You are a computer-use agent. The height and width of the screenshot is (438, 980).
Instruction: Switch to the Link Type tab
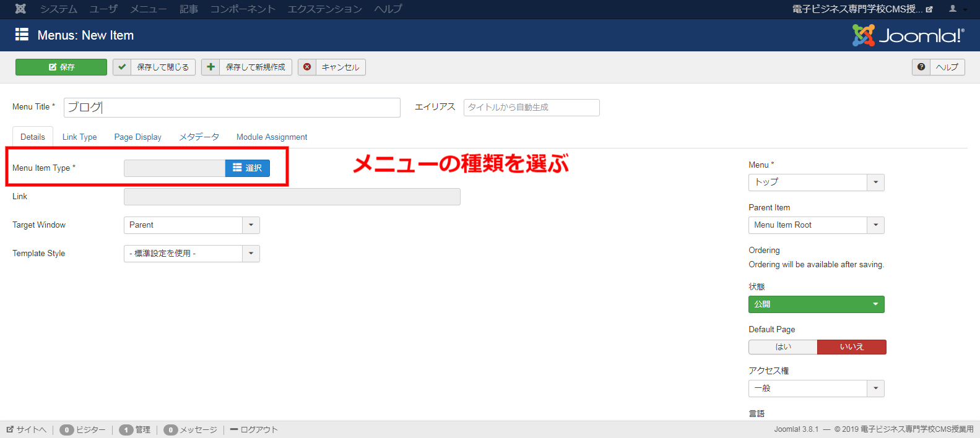click(79, 137)
